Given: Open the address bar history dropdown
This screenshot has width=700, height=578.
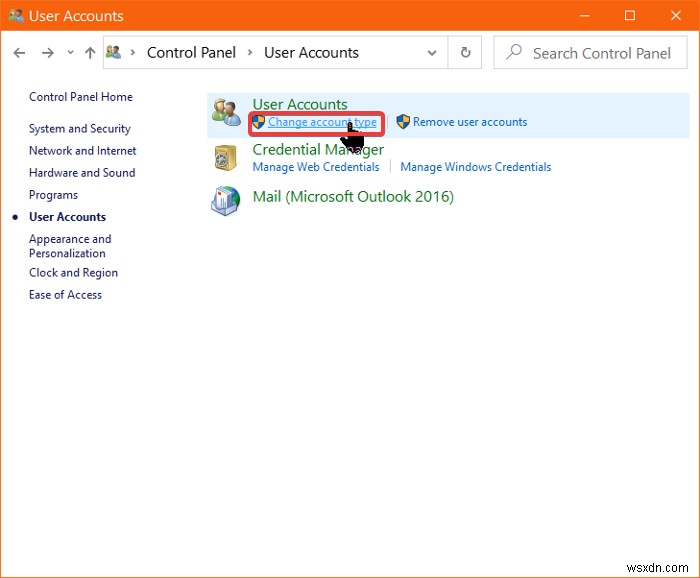Looking at the screenshot, I should 432,53.
